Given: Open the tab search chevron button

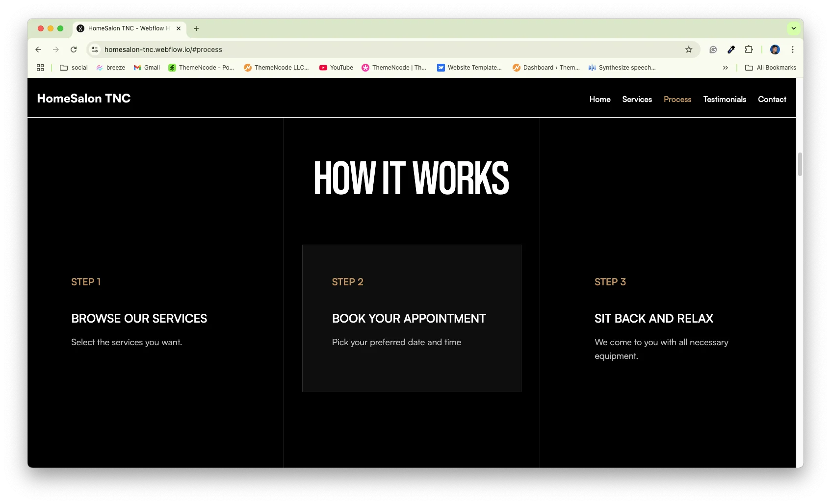Looking at the screenshot, I should pyautogui.click(x=793, y=28).
